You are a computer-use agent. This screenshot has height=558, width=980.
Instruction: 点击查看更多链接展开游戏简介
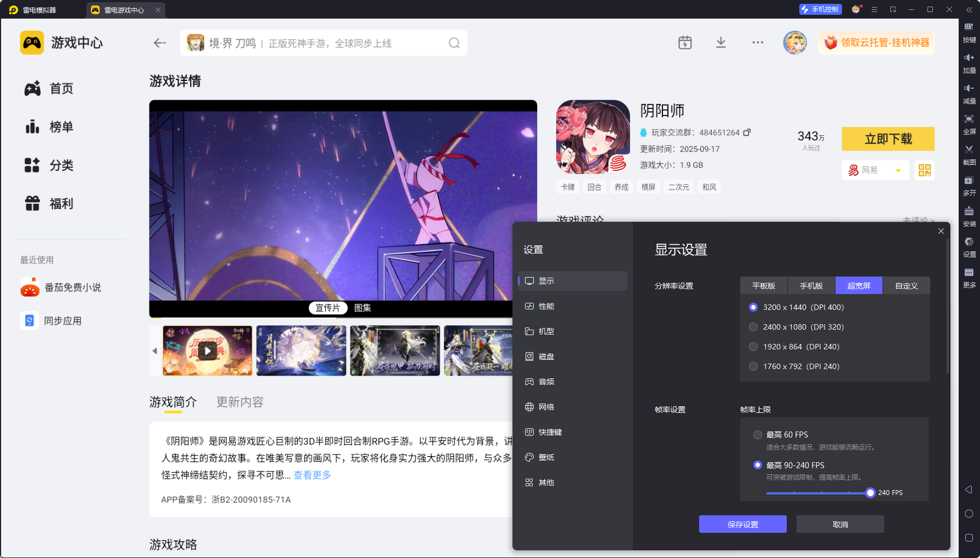[311, 475]
